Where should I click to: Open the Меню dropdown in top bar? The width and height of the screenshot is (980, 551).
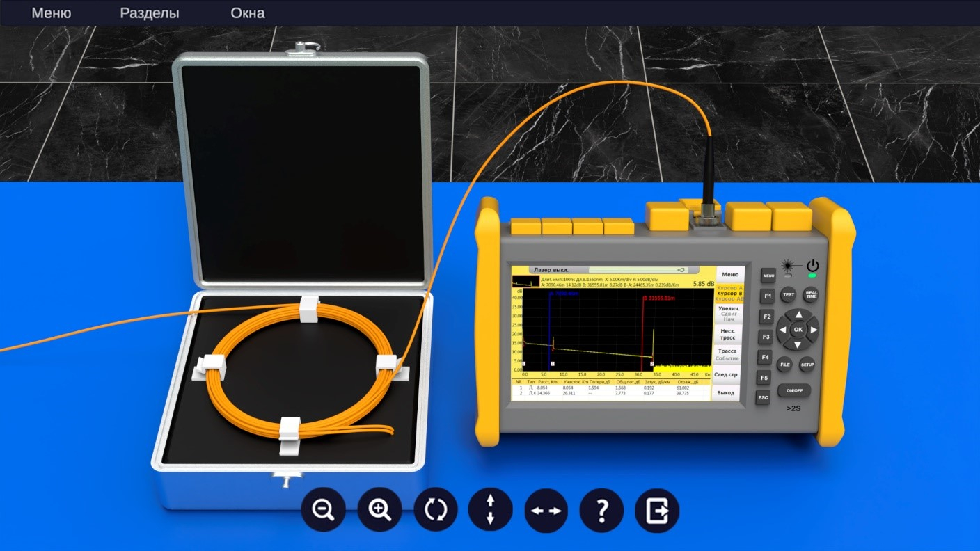pos(51,13)
